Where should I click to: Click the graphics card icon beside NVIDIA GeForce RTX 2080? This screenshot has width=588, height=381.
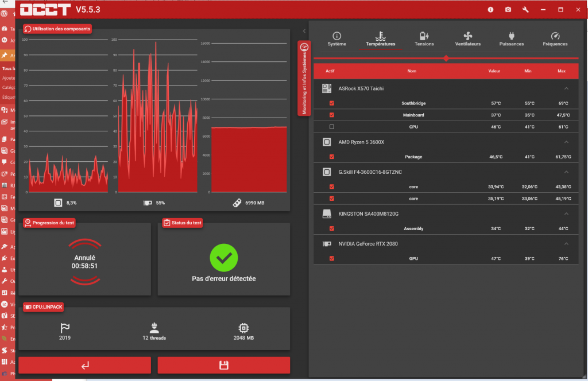coord(327,244)
